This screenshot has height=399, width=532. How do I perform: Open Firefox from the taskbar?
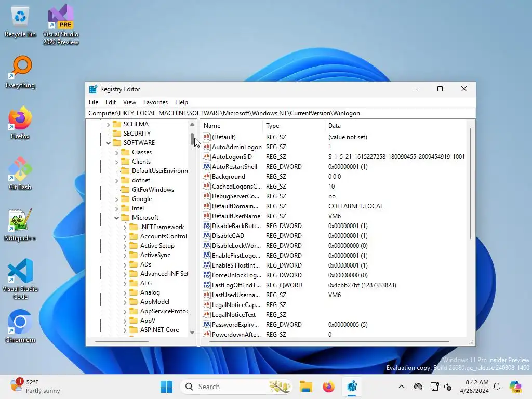[328, 387]
